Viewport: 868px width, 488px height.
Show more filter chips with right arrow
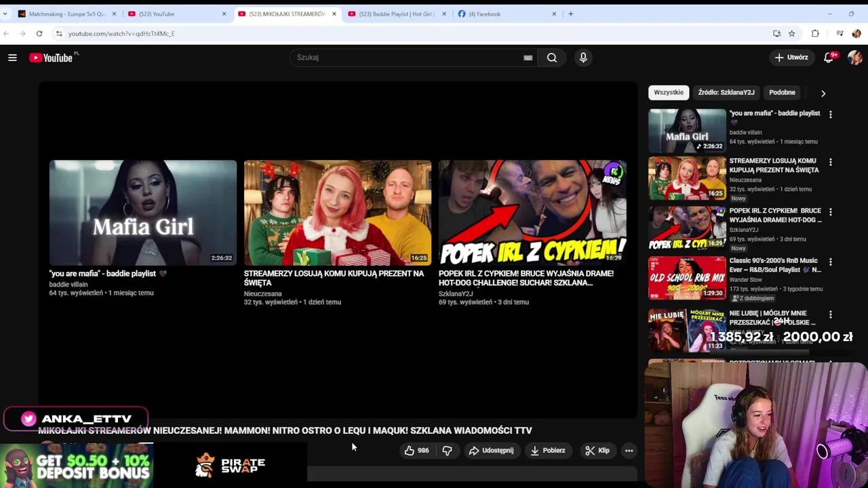(823, 93)
